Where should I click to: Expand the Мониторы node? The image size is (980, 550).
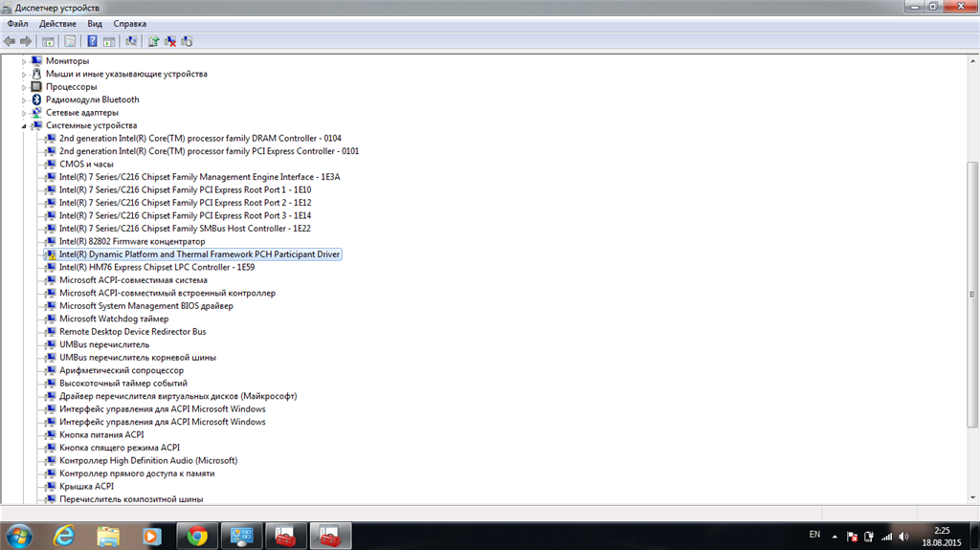pos(24,61)
